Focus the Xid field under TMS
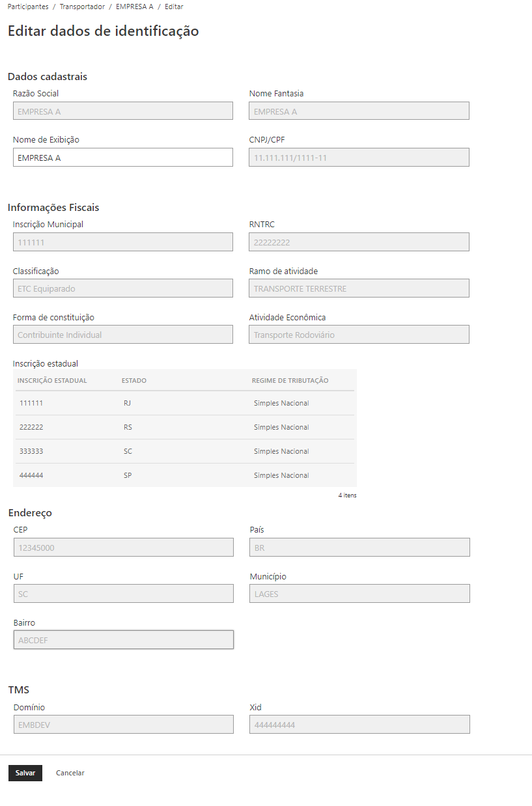The image size is (532, 806). (x=359, y=725)
